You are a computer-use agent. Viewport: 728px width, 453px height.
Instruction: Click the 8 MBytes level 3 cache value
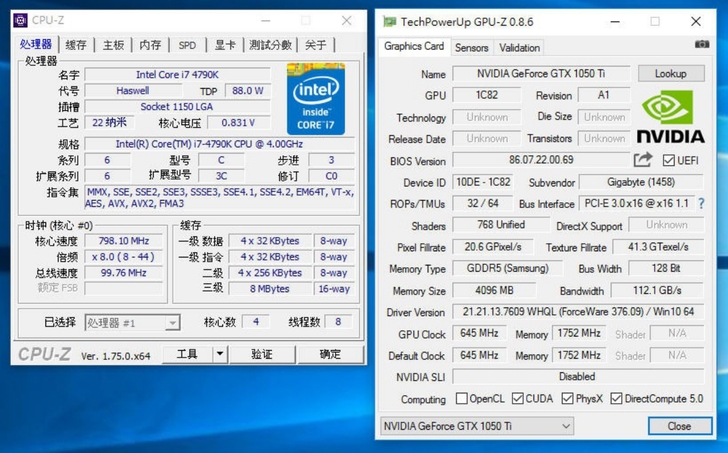(270, 289)
